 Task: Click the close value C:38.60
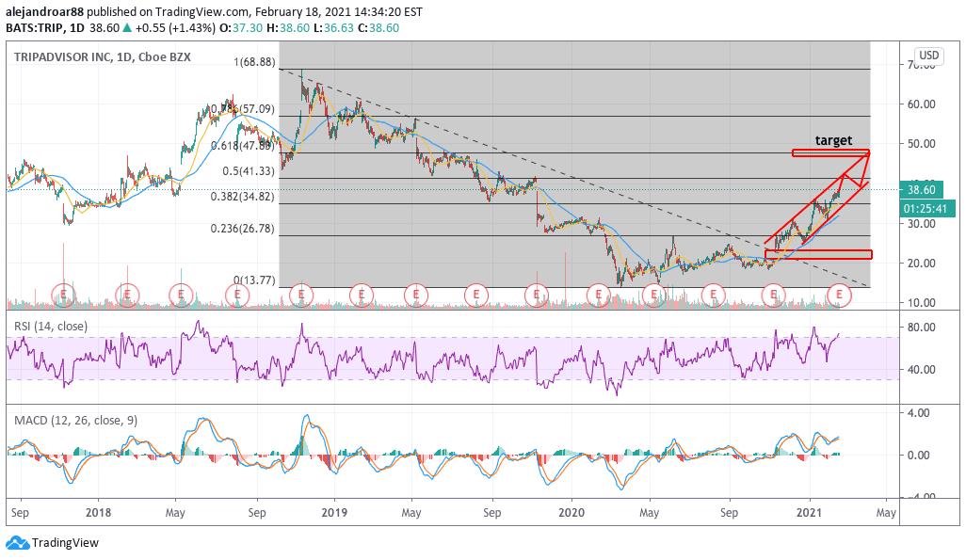[x=378, y=28]
